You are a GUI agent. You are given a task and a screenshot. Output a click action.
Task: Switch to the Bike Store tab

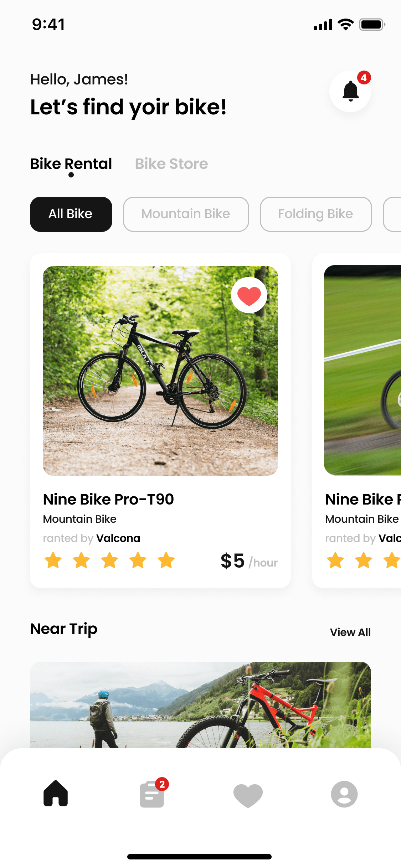pos(171,164)
